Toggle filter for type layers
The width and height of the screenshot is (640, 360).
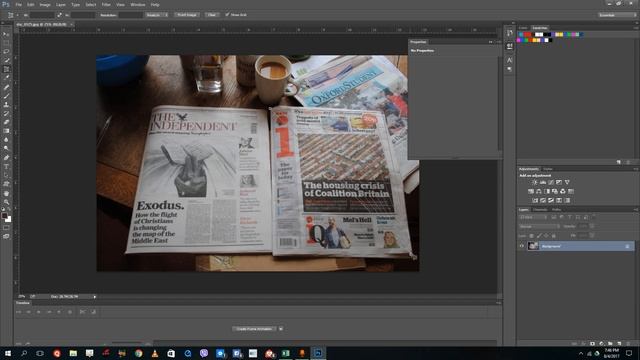click(x=570, y=217)
